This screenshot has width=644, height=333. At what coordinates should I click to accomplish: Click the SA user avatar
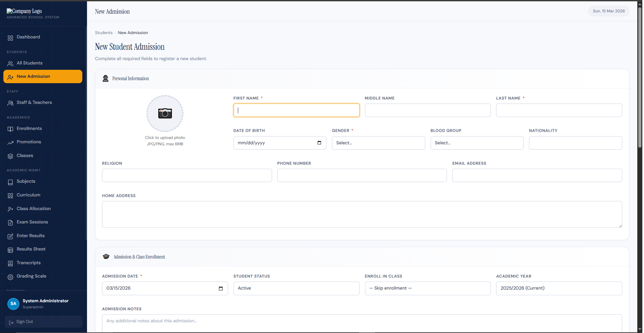[13, 304]
